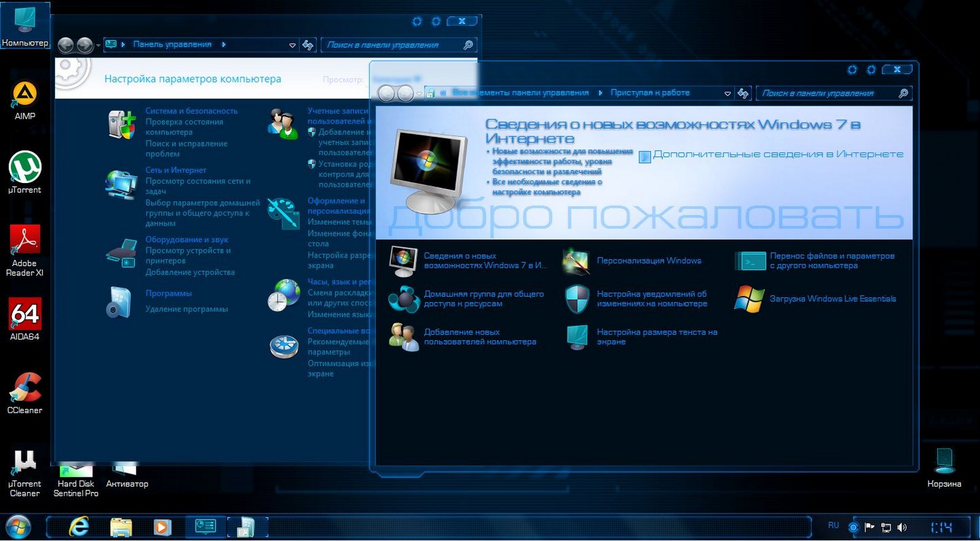Open the µTorrent desktop shortcut
The width and height of the screenshot is (980, 541).
pyautogui.click(x=24, y=173)
